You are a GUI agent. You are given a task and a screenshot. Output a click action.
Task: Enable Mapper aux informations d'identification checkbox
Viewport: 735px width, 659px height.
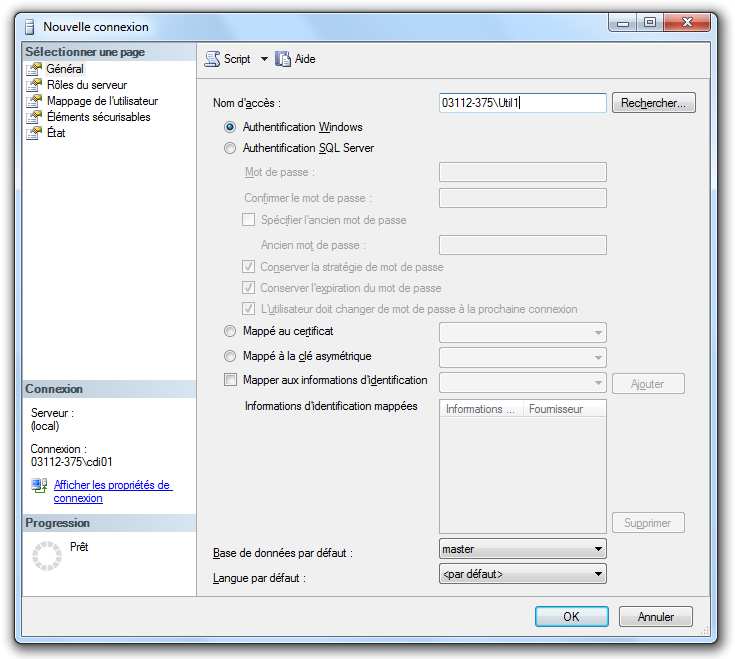coord(231,380)
